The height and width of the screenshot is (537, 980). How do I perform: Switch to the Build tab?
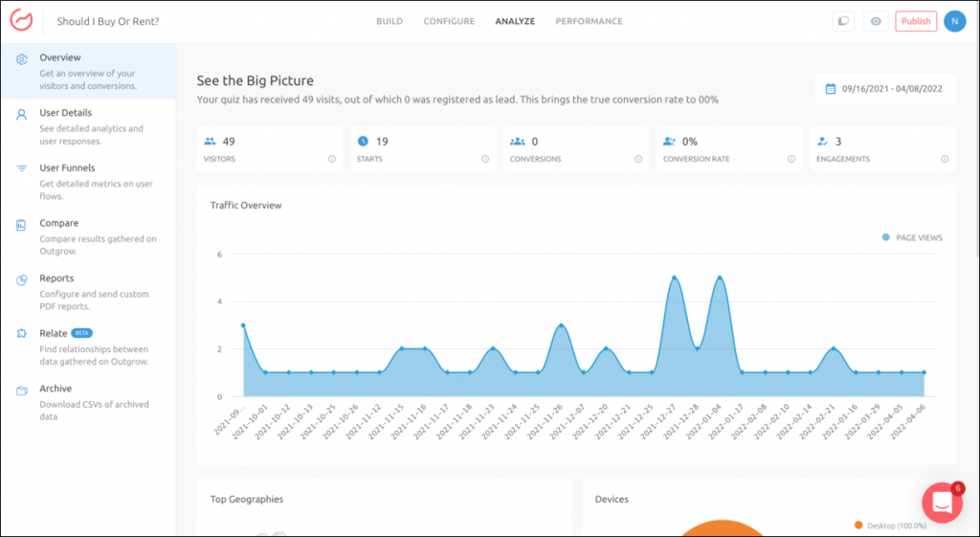[390, 21]
